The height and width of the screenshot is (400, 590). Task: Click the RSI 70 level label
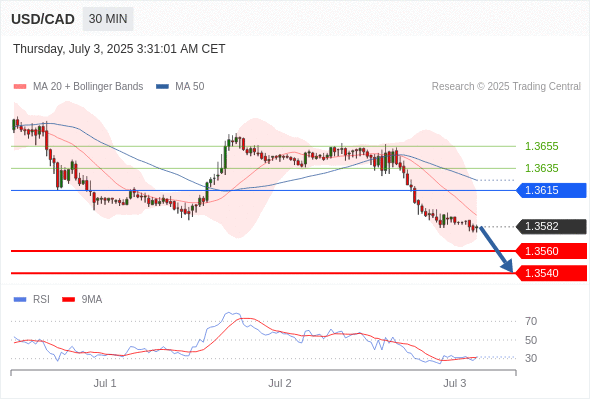(531, 321)
